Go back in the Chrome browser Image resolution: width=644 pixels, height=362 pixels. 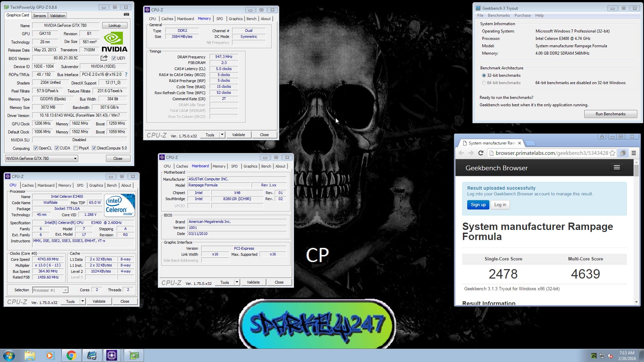(462, 153)
